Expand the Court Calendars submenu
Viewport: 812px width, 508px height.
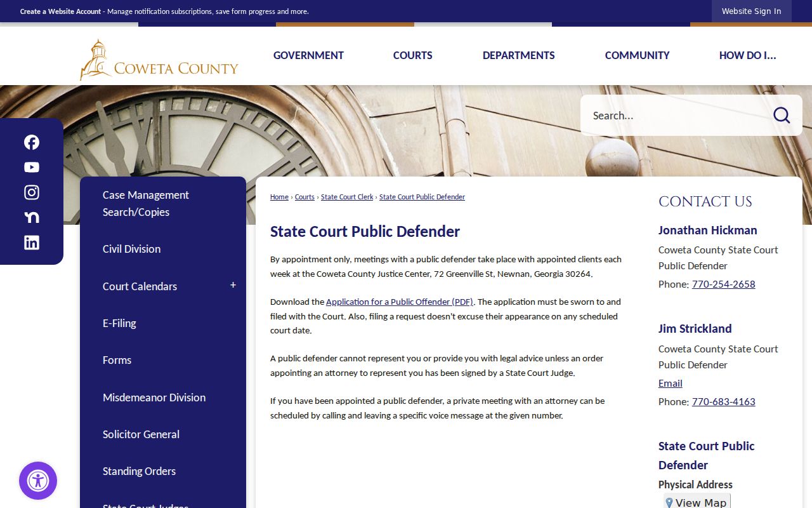[233, 286]
